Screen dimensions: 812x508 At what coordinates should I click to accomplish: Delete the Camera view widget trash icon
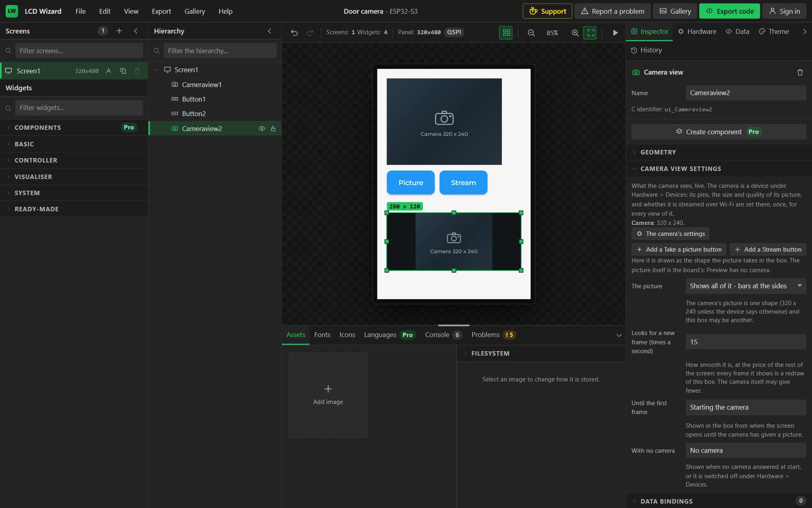(x=800, y=72)
